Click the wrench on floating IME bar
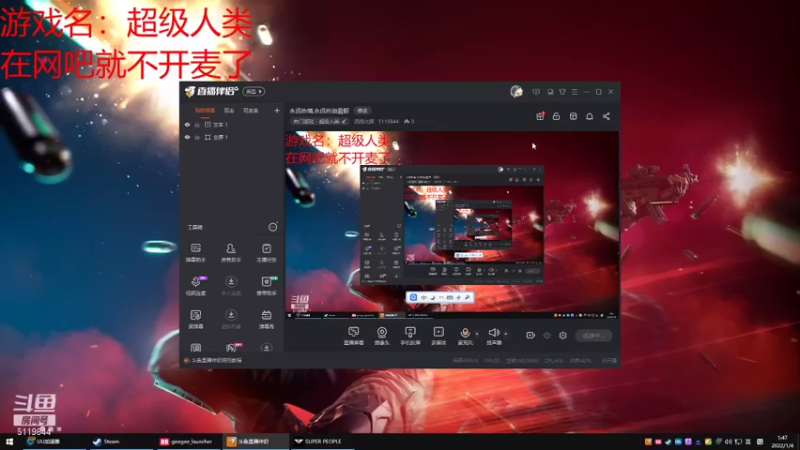The width and height of the screenshot is (800, 450). coord(467,297)
